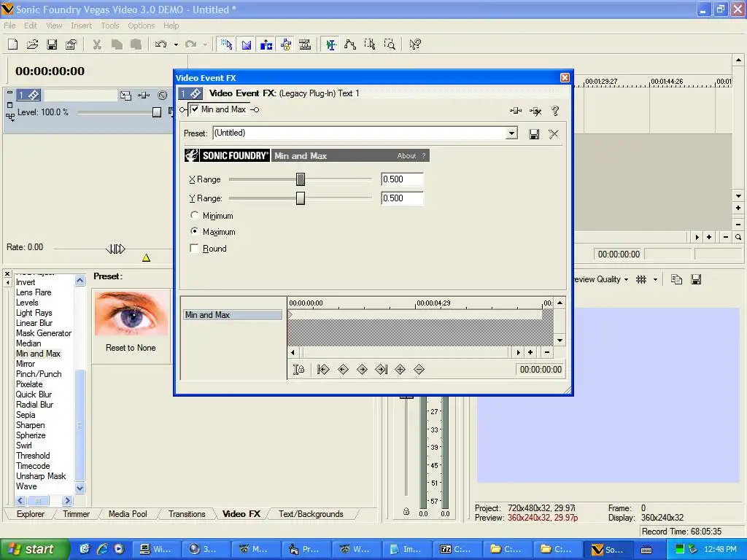Viewport: 747px width, 560px height.
Task: Click the X Range value field
Action: click(x=402, y=179)
